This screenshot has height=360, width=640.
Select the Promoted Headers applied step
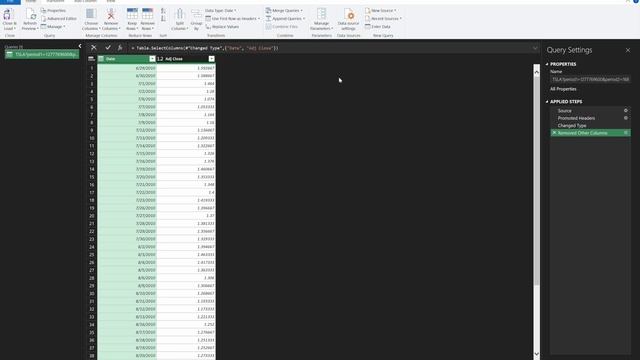590,118
